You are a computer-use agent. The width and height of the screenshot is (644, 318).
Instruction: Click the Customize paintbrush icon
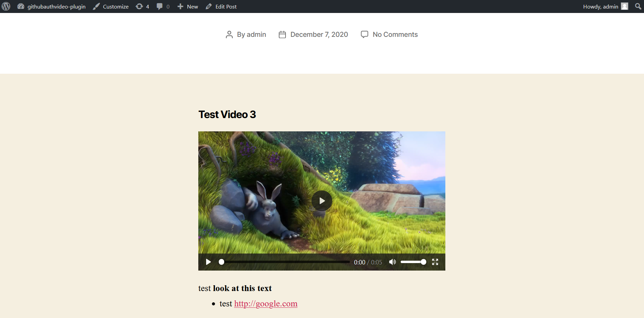pyautogui.click(x=96, y=6)
